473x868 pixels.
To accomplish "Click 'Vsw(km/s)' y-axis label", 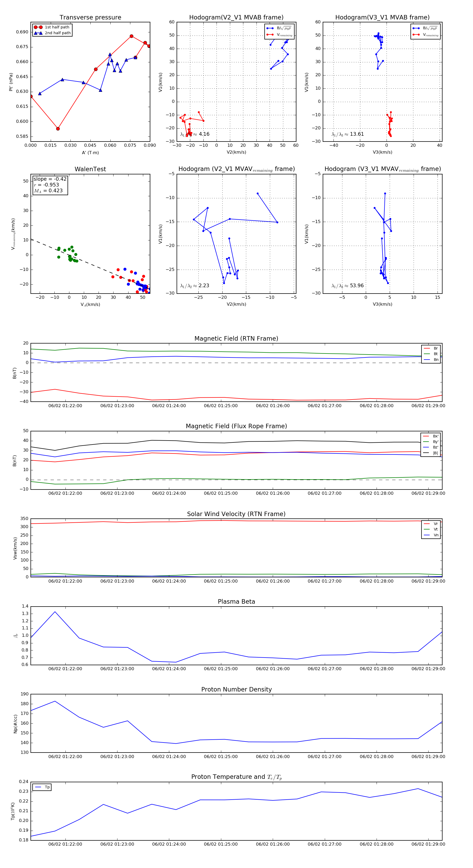I will pyautogui.click(x=15, y=548).
